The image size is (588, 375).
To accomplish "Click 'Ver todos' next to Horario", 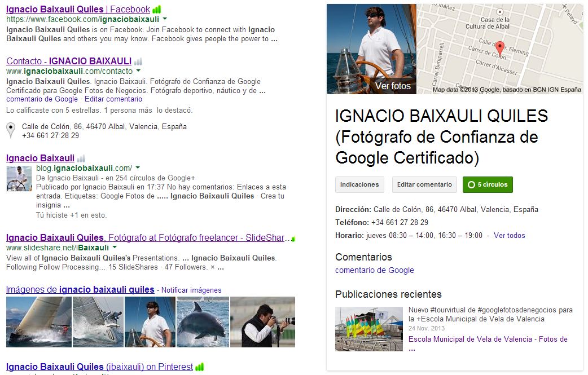I will (x=509, y=235).
